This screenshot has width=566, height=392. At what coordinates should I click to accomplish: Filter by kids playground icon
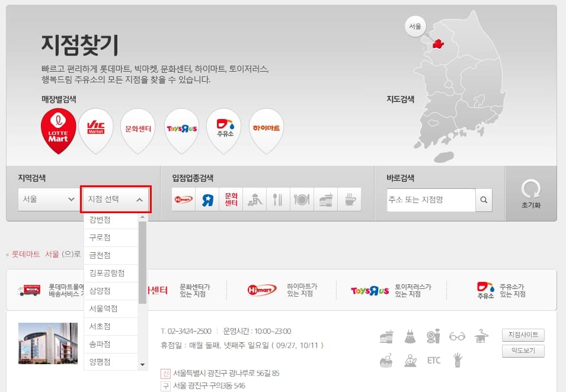[254, 199]
